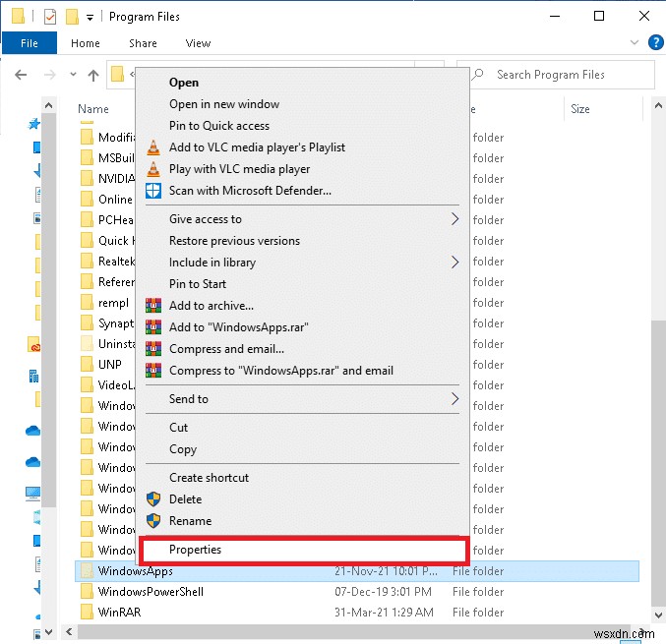Choose Pin to Quick access

(x=218, y=126)
